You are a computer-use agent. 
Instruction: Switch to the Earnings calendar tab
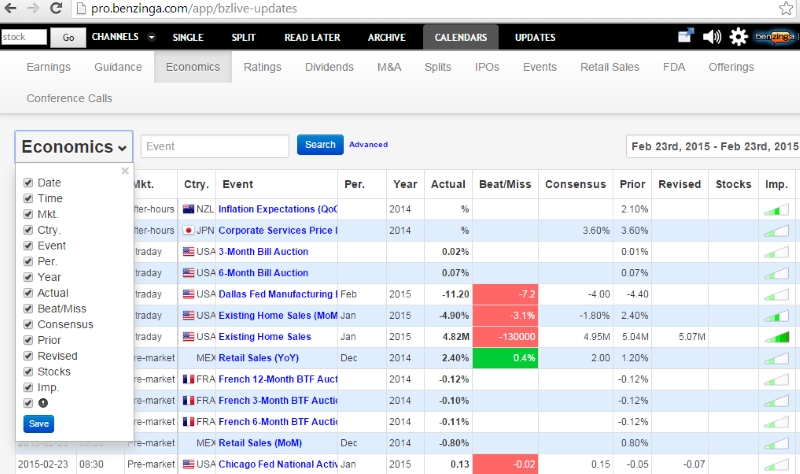point(48,67)
